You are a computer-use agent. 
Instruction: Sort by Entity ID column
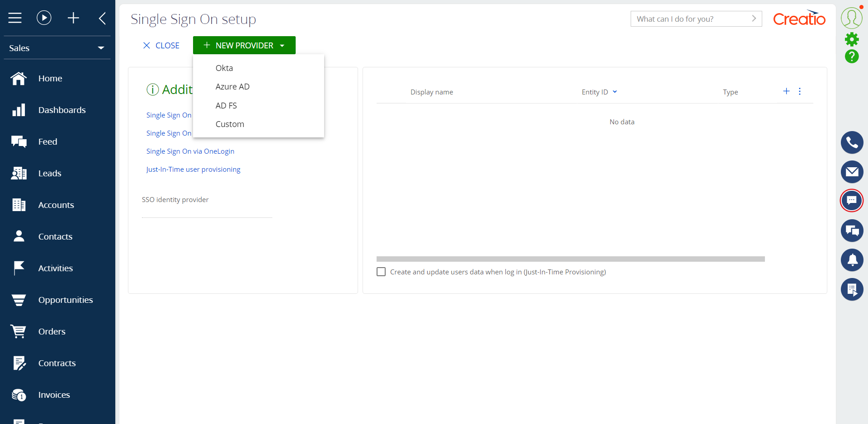(x=599, y=92)
